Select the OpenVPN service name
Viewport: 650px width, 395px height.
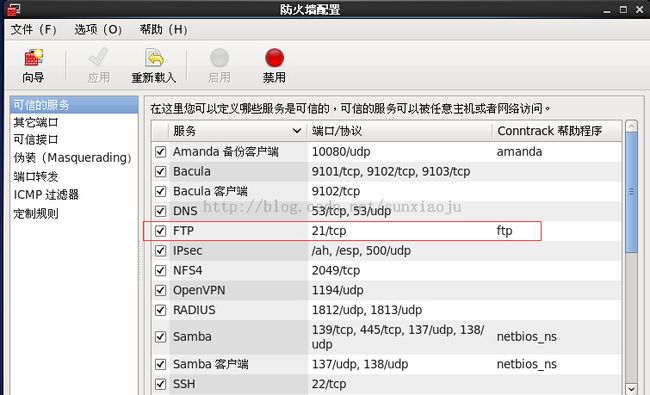coord(199,290)
